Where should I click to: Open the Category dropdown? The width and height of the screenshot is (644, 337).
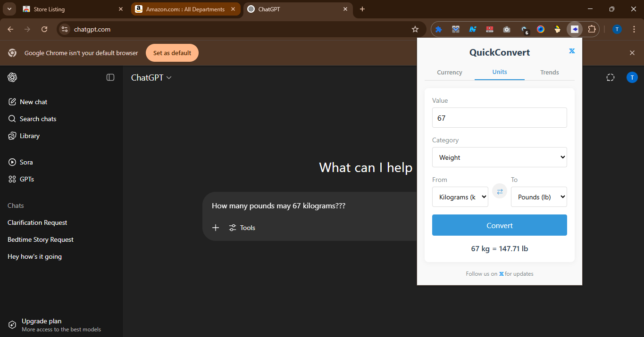click(x=499, y=157)
